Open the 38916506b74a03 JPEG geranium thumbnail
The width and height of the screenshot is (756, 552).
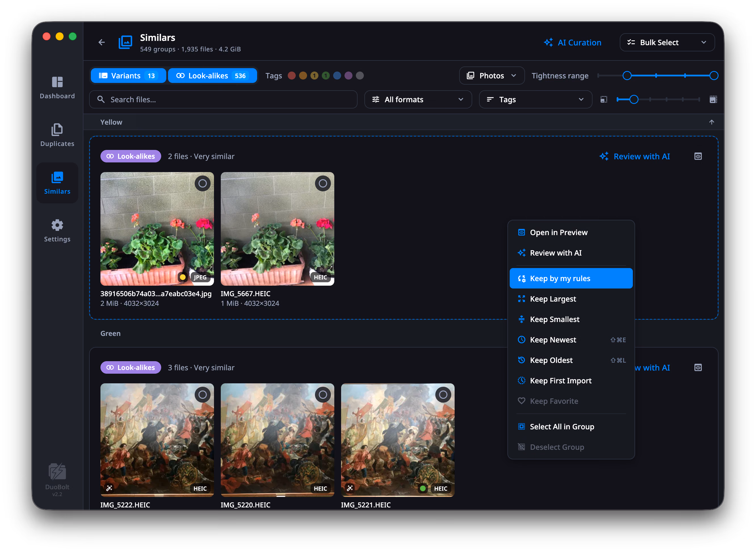click(x=157, y=229)
